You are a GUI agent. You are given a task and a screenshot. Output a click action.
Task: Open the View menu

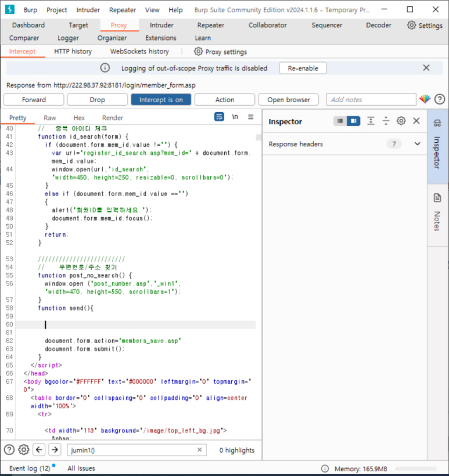click(152, 10)
